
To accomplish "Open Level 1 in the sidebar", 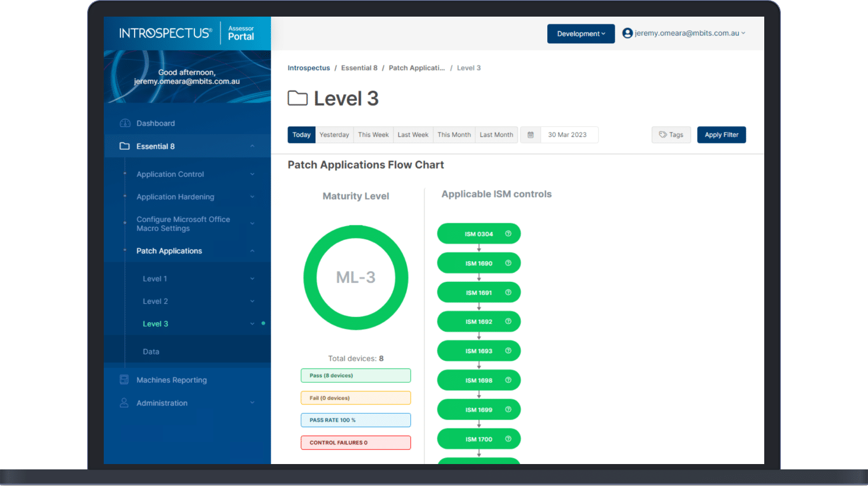I will [155, 279].
